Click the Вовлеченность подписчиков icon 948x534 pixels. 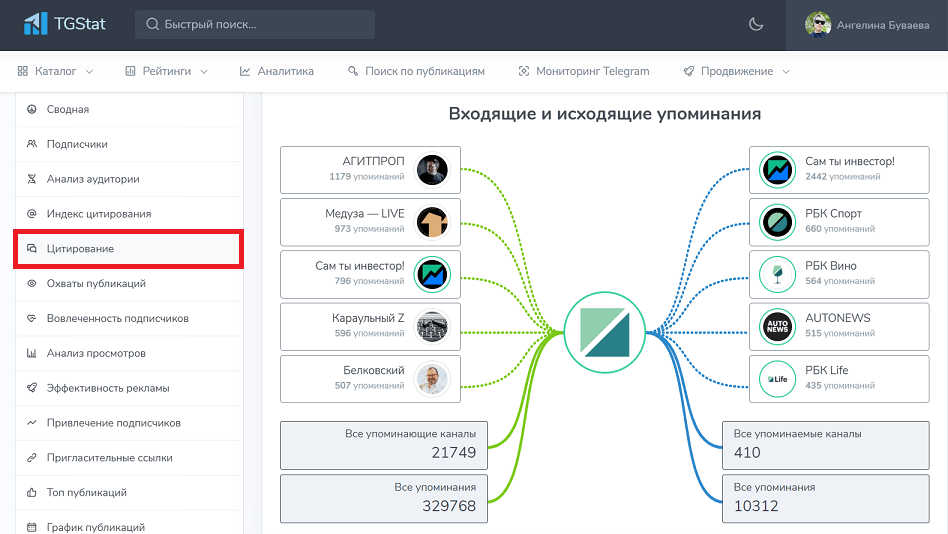(x=31, y=319)
